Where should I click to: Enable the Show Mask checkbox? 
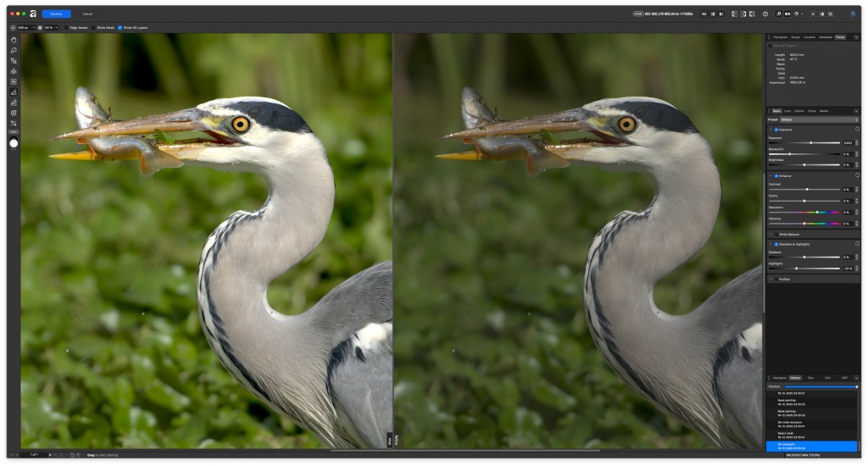(93, 28)
